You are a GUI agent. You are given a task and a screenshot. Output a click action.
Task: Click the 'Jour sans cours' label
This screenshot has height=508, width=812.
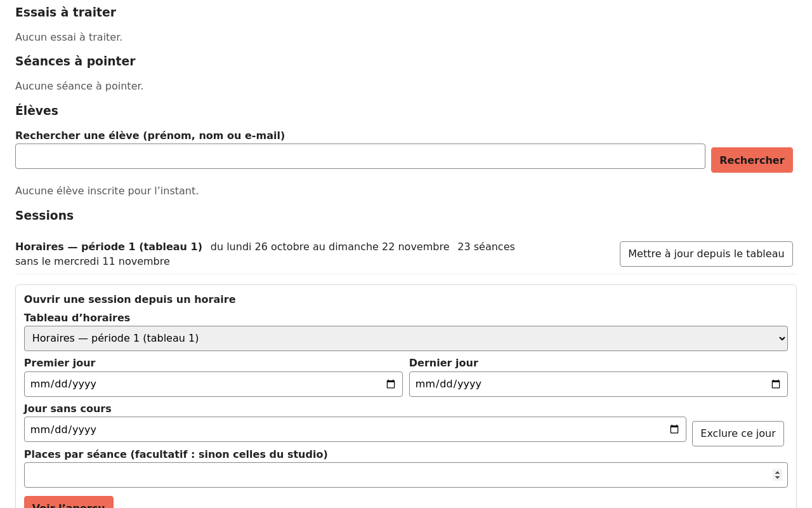click(x=68, y=408)
